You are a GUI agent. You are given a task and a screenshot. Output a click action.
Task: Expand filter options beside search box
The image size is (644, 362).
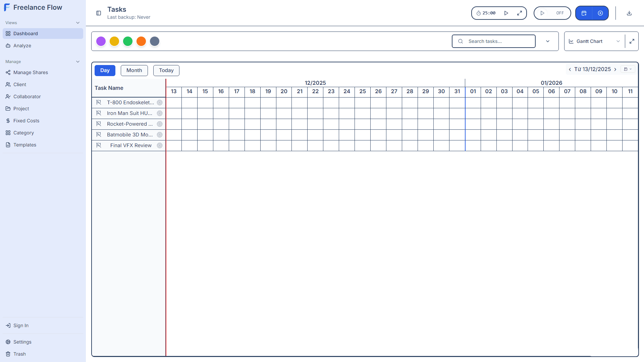point(548,41)
